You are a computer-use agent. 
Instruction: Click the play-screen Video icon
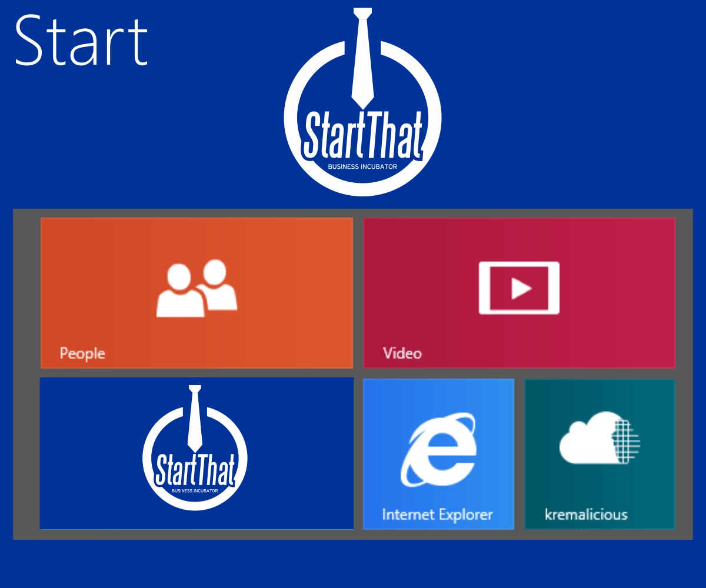tap(519, 288)
